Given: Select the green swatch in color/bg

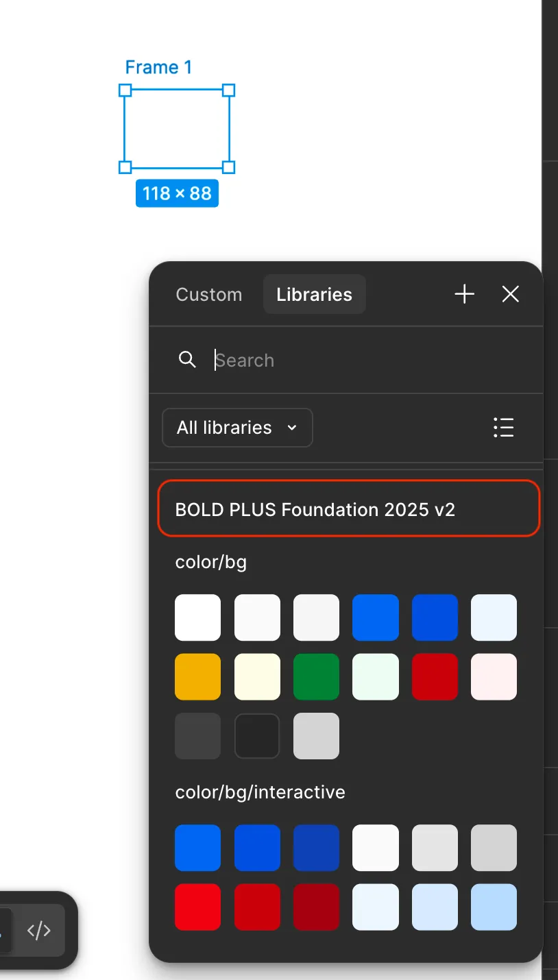Looking at the screenshot, I should pyautogui.click(x=316, y=676).
